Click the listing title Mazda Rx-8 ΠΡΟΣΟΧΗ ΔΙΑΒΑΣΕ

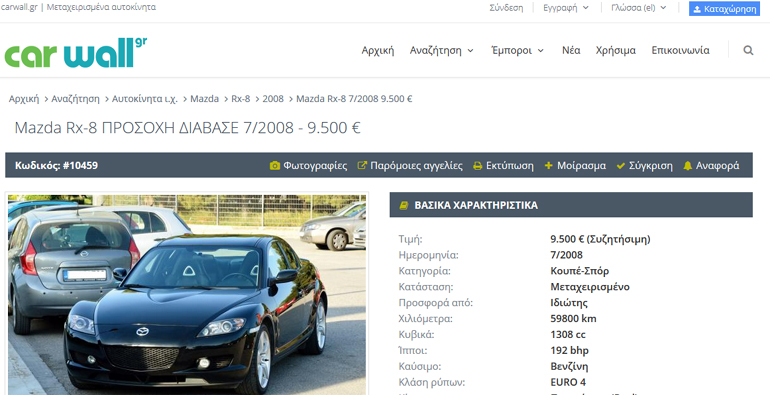click(x=188, y=128)
